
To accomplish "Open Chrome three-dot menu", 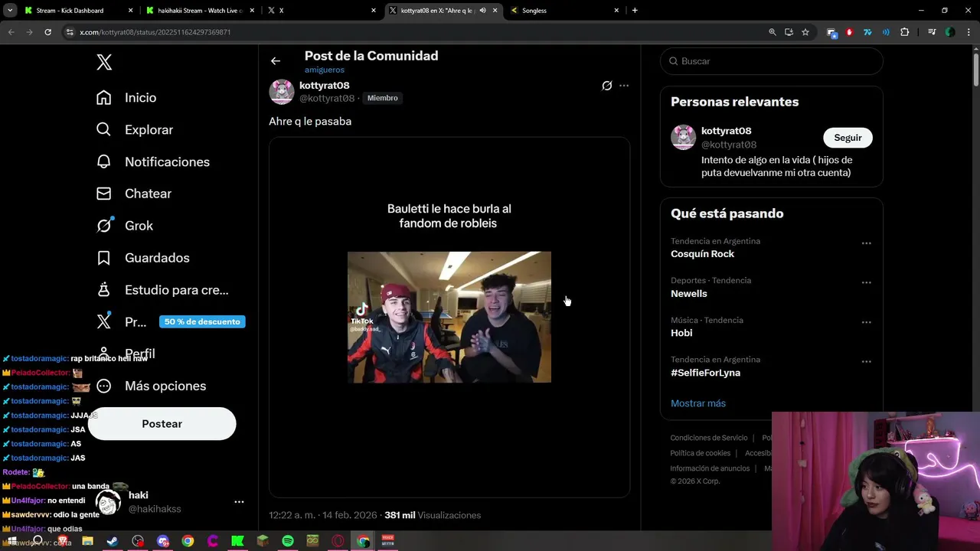I will click(x=969, y=32).
